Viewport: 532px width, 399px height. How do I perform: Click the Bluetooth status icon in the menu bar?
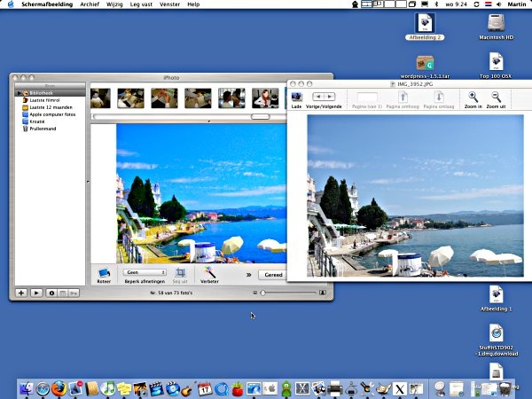pyautogui.click(x=436, y=4)
